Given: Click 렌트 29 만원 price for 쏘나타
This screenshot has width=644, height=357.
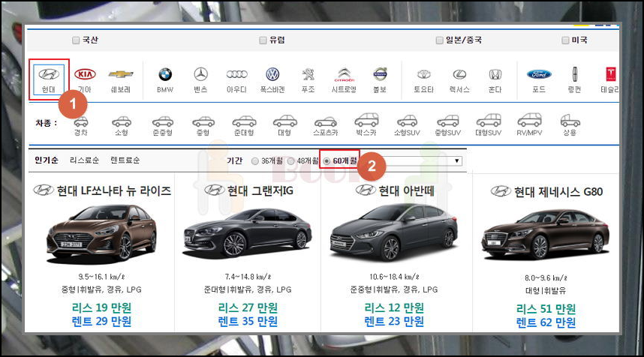Looking at the screenshot, I should (101, 321).
